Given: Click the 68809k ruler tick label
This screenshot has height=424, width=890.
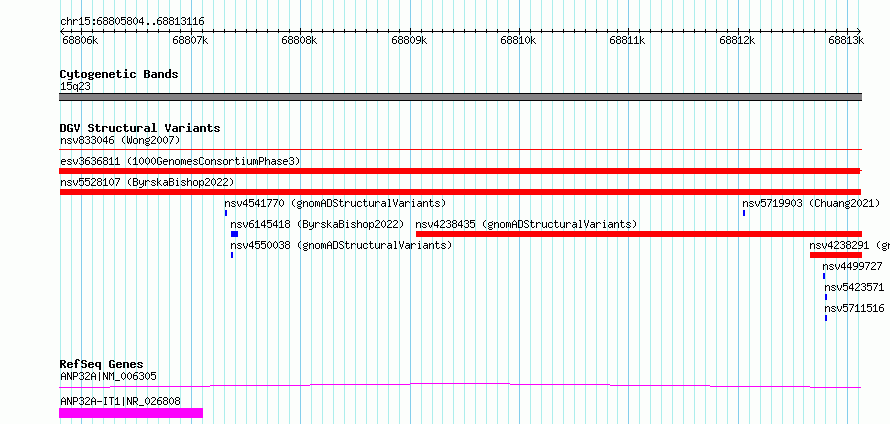Looking at the screenshot, I should click(409, 40).
